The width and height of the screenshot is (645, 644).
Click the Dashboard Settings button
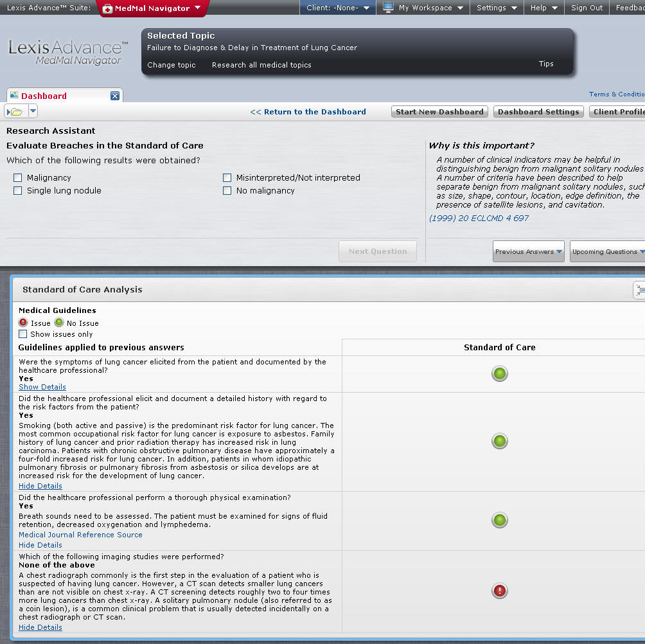tap(538, 112)
